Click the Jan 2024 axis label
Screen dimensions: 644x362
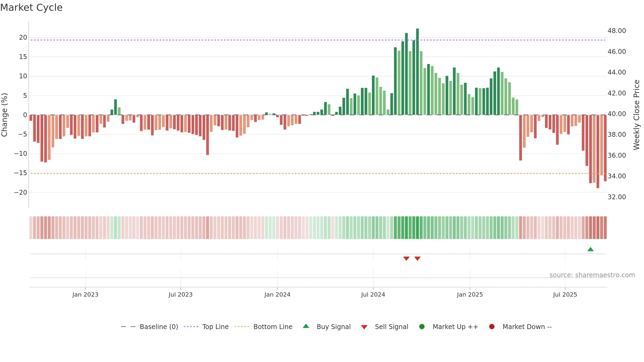tap(277, 295)
